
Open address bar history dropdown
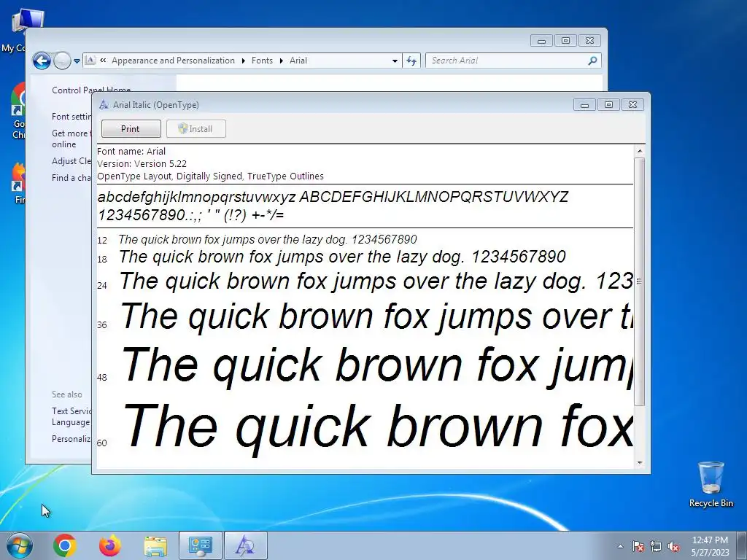pos(395,61)
